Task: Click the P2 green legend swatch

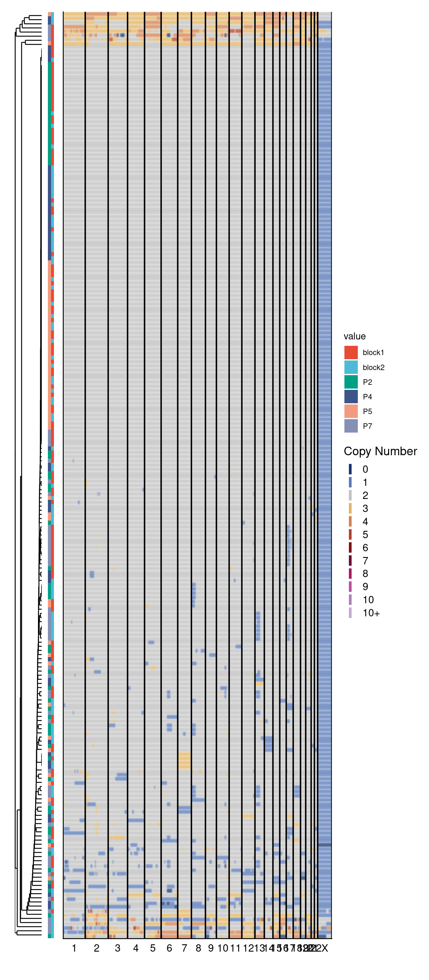Action: coord(350,382)
